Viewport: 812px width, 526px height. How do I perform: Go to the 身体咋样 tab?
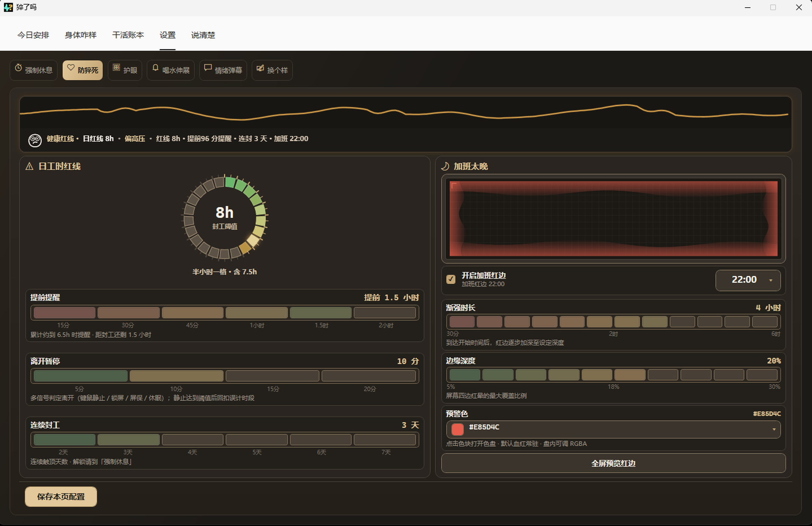80,35
